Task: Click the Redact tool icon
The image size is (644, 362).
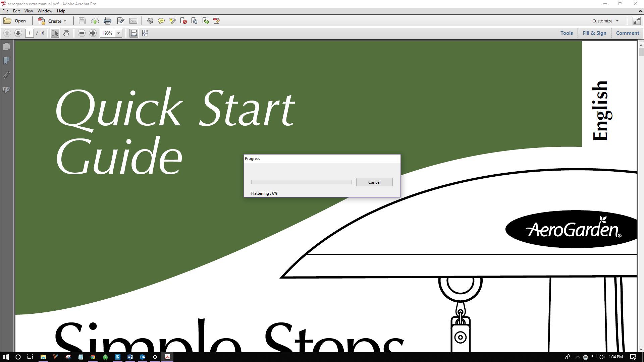Action: tap(216, 21)
